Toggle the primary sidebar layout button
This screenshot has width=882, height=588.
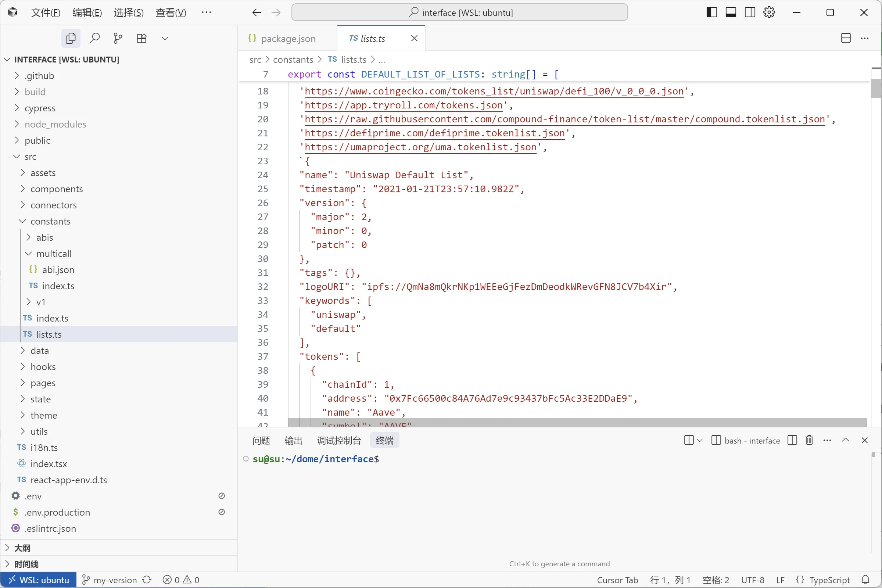point(711,12)
